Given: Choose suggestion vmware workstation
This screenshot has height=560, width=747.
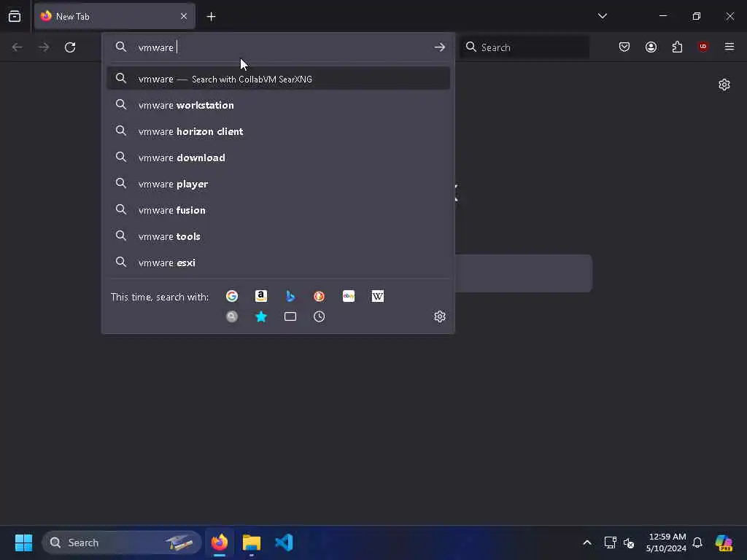Looking at the screenshot, I should pos(278,105).
